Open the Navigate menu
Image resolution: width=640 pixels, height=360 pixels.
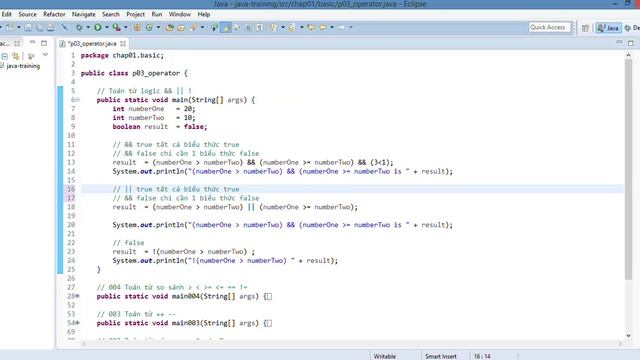(x=83, y=14)
